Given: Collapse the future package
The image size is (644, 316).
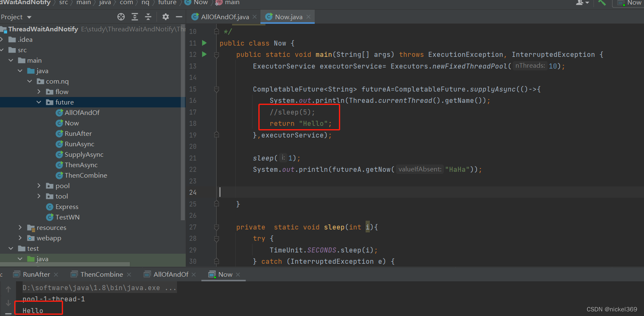Looking at the screenshot, I should pos(39,102).
